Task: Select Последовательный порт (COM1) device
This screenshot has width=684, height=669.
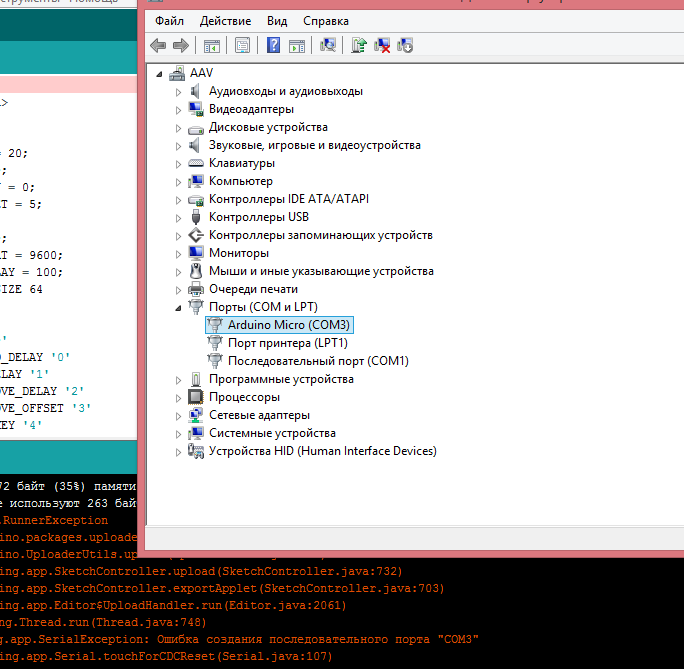Action: click(x=317, y=361)
